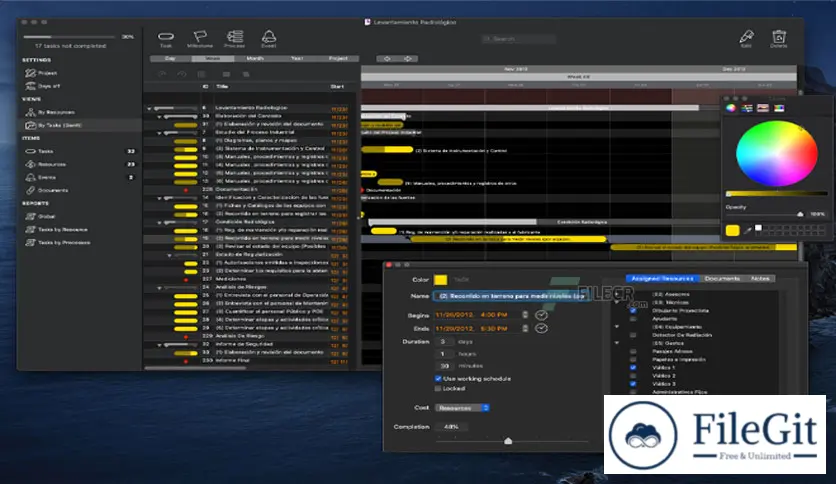Click the Begins date stepper
The width and height of the screenshot is (836, 484).
click(x=525, y=315)
